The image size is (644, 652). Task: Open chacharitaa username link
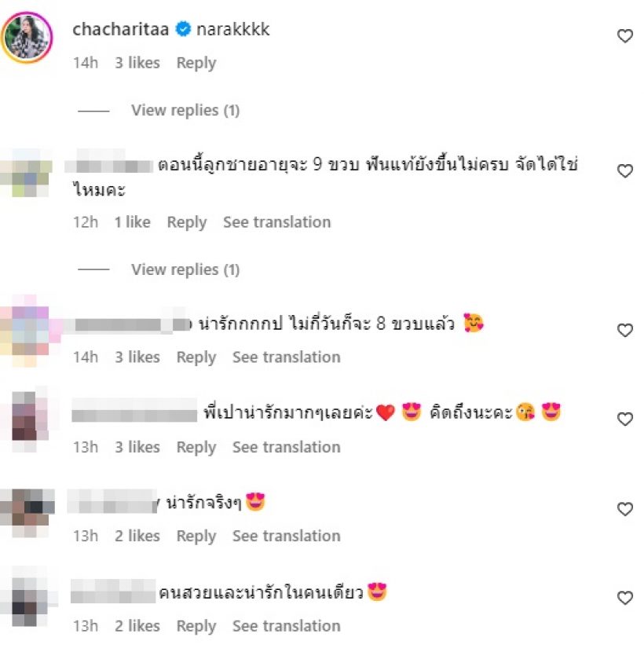click(121, 29)
